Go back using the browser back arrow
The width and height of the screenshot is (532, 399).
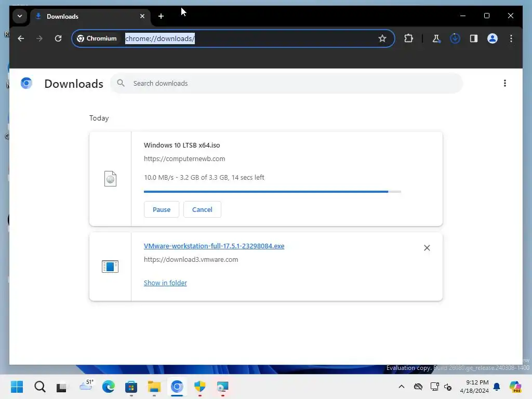coord(21,38)
